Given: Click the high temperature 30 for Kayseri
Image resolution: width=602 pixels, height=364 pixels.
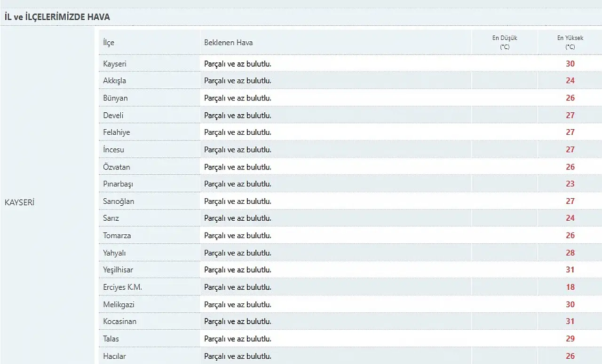Looking at the screenshot, I should coord(570,63).
